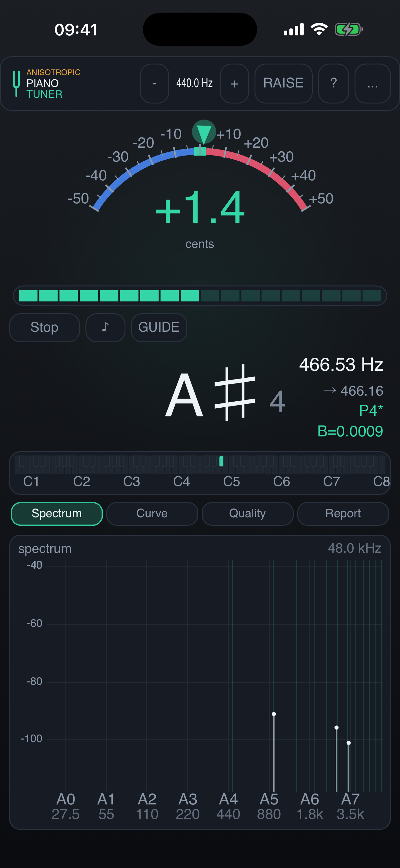Play reference tone with music note button
Viewport: 400px width, 868px height.
105,327
